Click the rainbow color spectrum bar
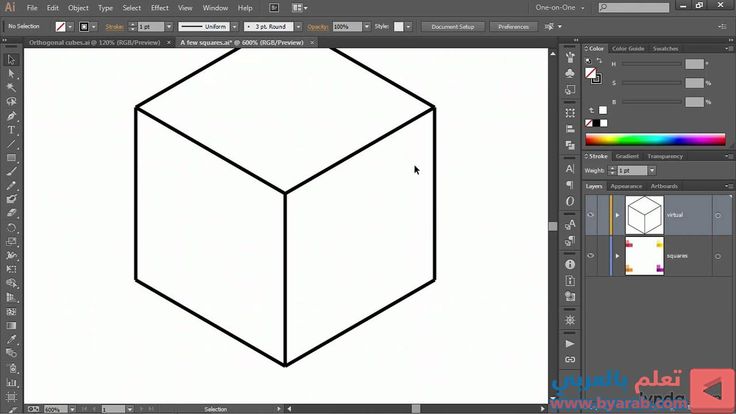736x414 pixels. (655, 139)
